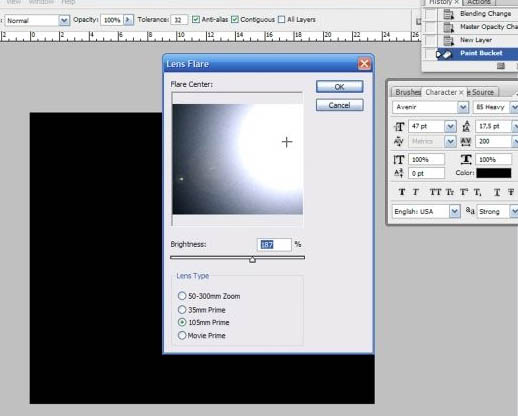Click the leading field showing 17.5 pt

(493, 127)
